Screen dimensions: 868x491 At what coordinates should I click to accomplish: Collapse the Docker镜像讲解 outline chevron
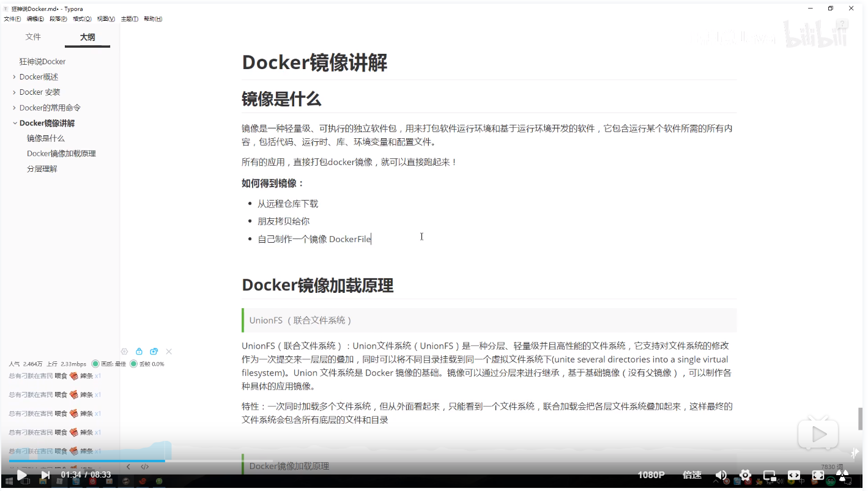click(14, 123)
